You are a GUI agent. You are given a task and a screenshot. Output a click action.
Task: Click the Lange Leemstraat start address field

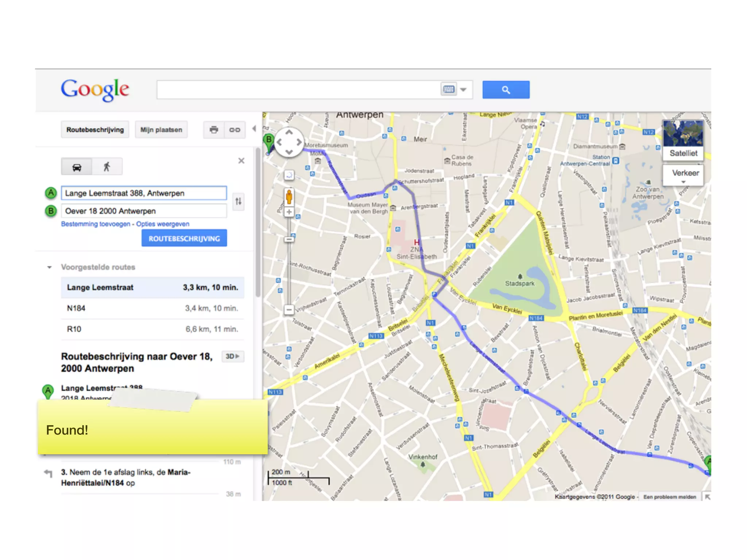pos(144,193)
